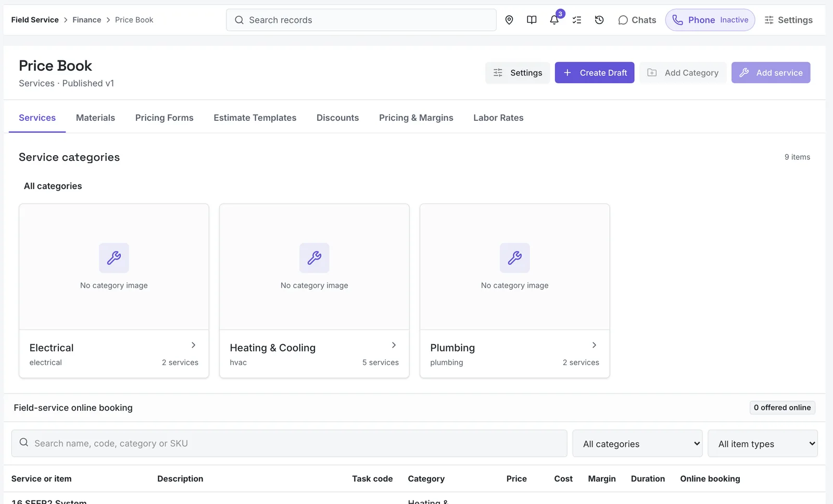Click the '0 offered online' badge
Viewport: 833px width, 504px height.
[782, 408]
